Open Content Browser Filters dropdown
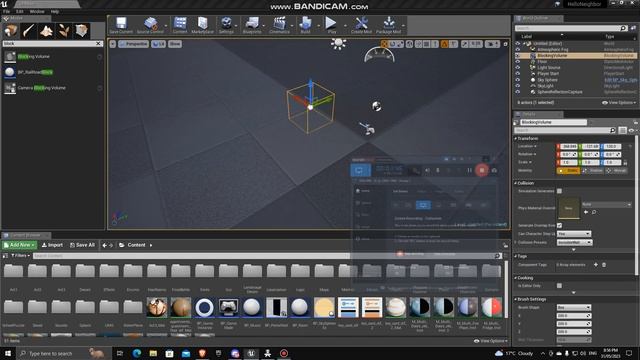 click(x=20, y=256)
